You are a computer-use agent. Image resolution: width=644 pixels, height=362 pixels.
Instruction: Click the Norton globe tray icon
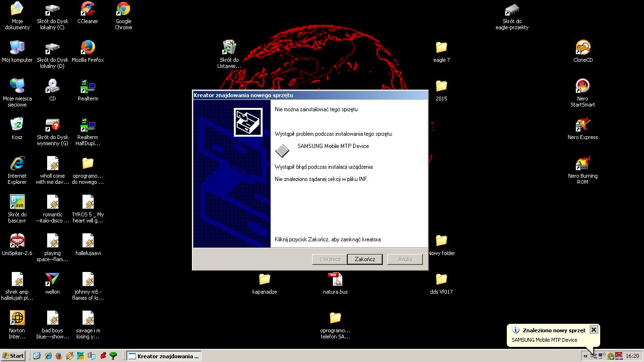click(611, 356)
